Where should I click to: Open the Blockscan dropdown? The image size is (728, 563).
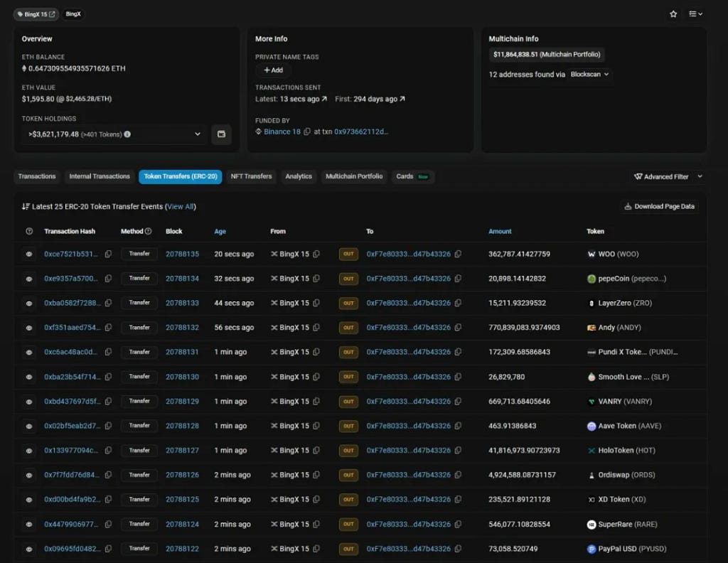click(589, 74)
